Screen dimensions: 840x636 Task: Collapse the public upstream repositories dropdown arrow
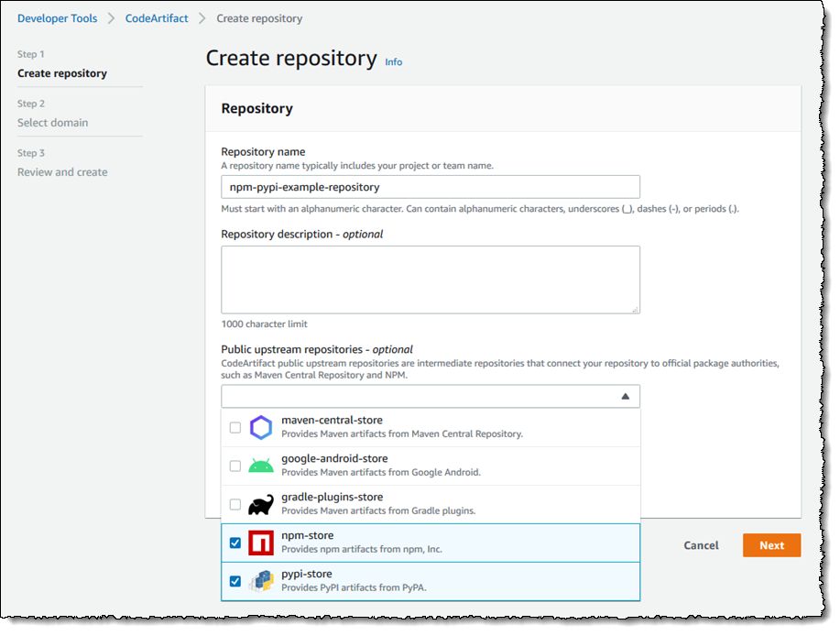coord(625,397)
